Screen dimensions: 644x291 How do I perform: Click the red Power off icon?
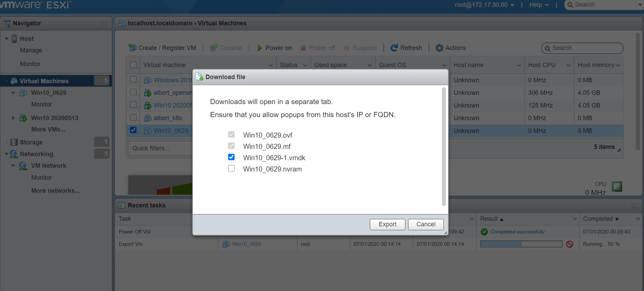tap(303, 48)
